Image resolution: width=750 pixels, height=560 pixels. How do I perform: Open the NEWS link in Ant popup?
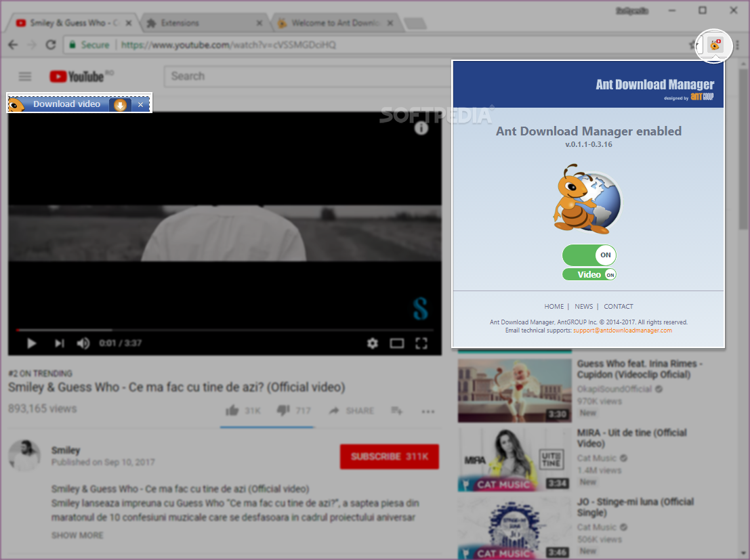583,307
